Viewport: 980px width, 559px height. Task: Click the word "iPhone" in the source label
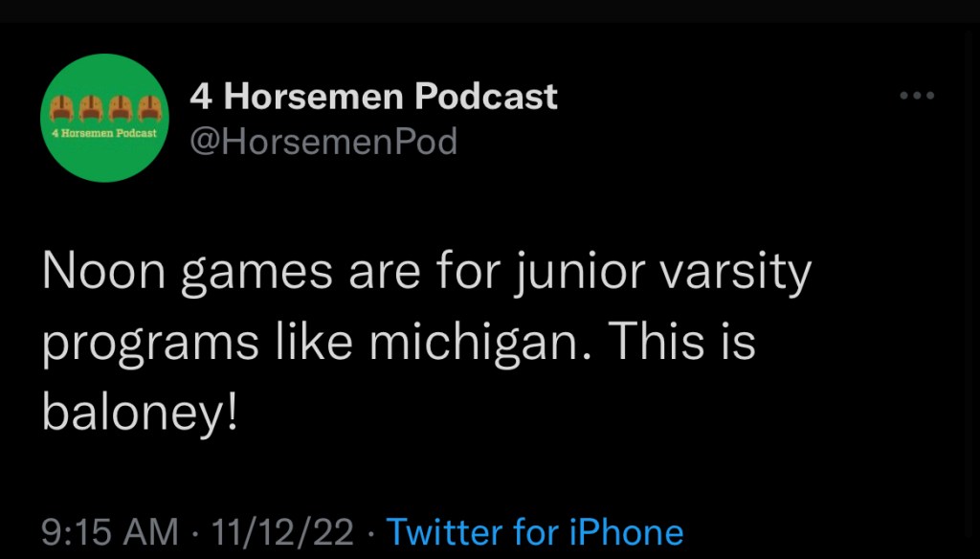pyautogui.click(x=627, y=532)
